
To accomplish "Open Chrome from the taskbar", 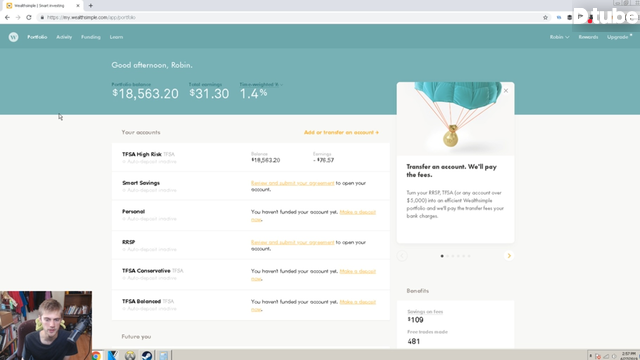I will (96, 355).
